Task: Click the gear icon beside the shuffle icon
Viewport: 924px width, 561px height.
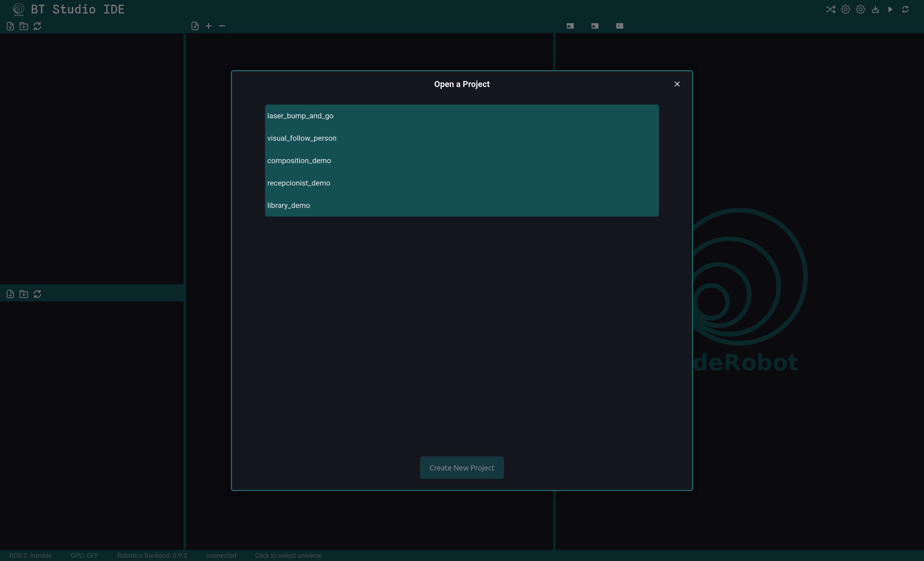Action: (x=845, y=9)
